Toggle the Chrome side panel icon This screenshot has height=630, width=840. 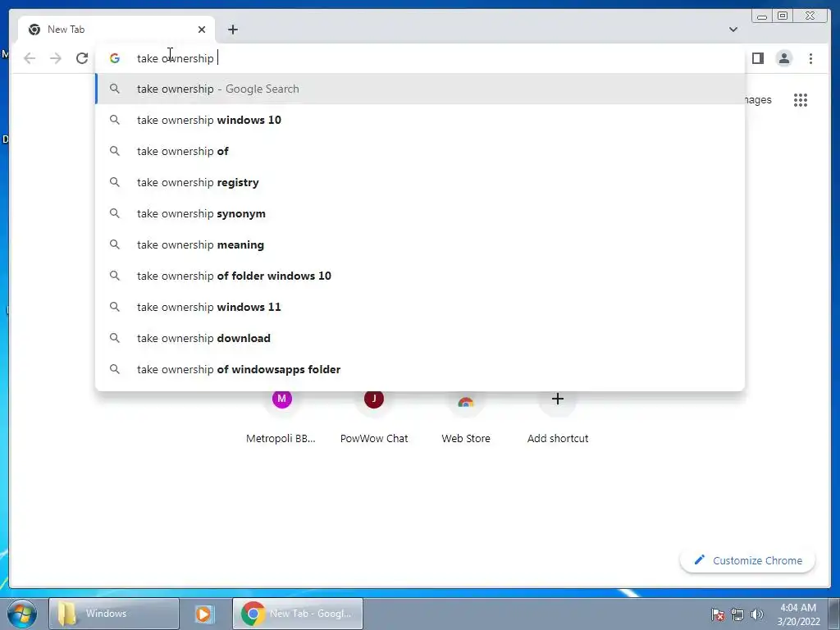point(757,58)
